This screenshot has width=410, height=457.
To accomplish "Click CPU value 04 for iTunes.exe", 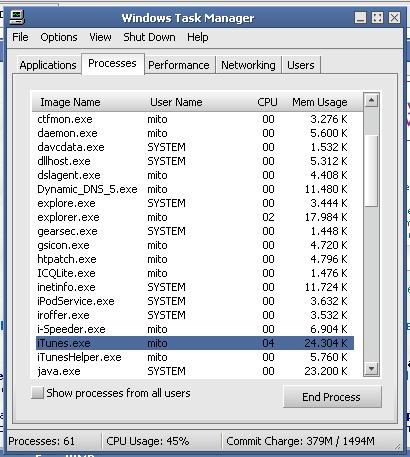I will pyautogui.click(x=268, y=343).
